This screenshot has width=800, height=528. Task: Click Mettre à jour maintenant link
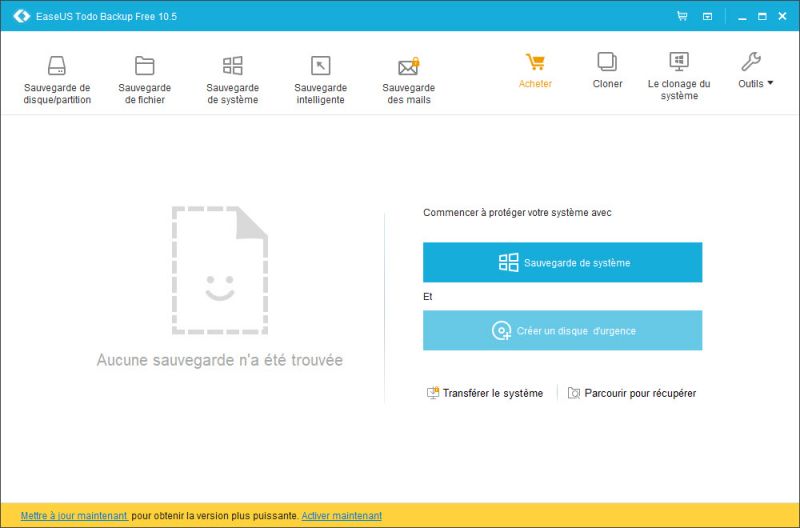pyautogui.click(x=74, y=516)
